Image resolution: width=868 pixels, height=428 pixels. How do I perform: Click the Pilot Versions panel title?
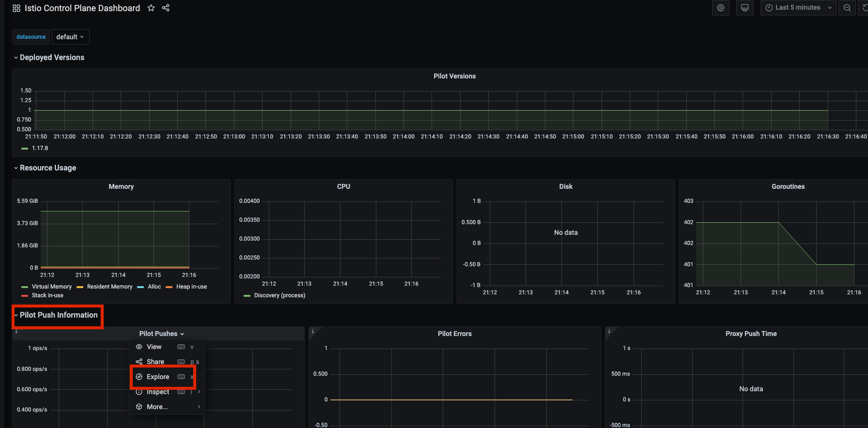[454, 76]
